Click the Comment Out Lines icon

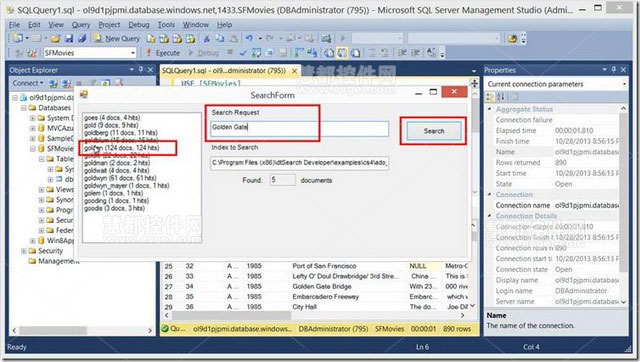[372, 53]
